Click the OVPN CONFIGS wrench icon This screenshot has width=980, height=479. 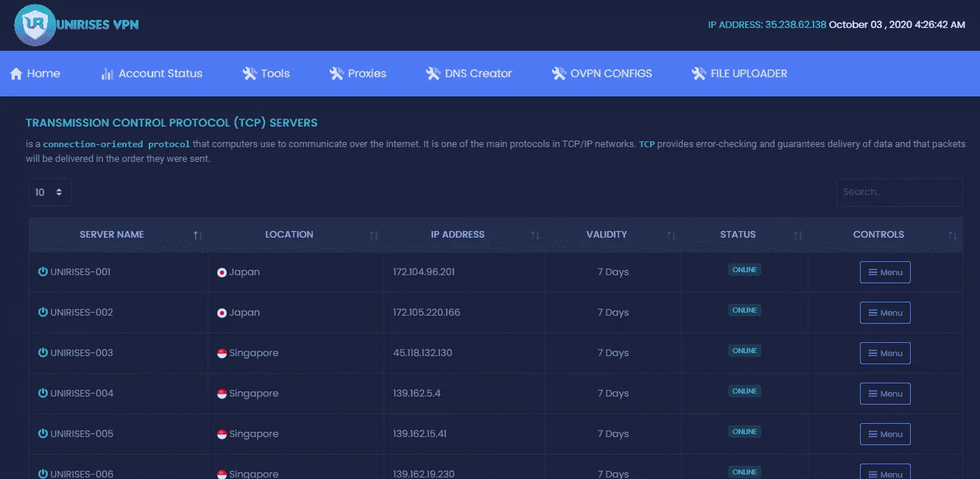pos(559,74)
